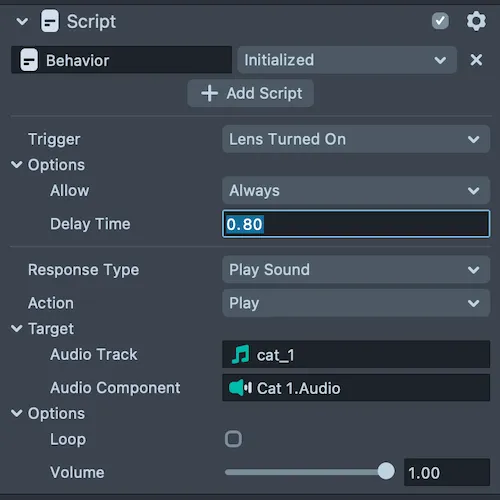The image size is (500, 500).
Task: Open the Script component gear settings
Action: [476, 21]
